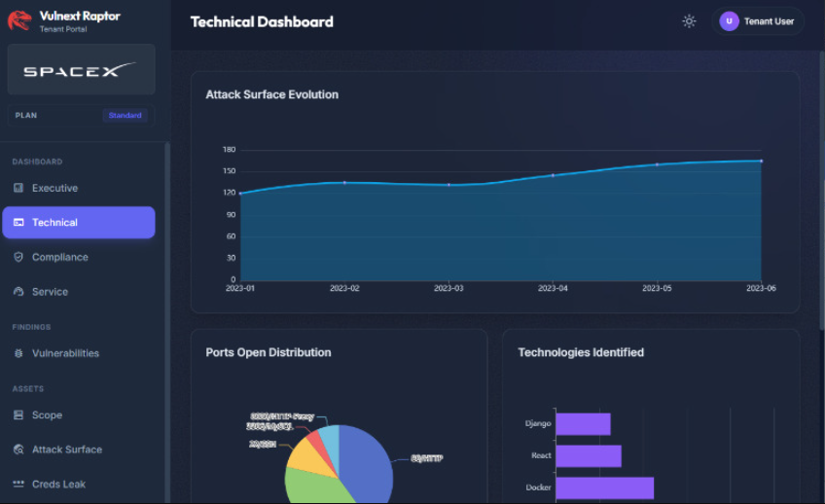Click the Scope server icon
Screen dimensions: 825x504
[x=18, y=415]
